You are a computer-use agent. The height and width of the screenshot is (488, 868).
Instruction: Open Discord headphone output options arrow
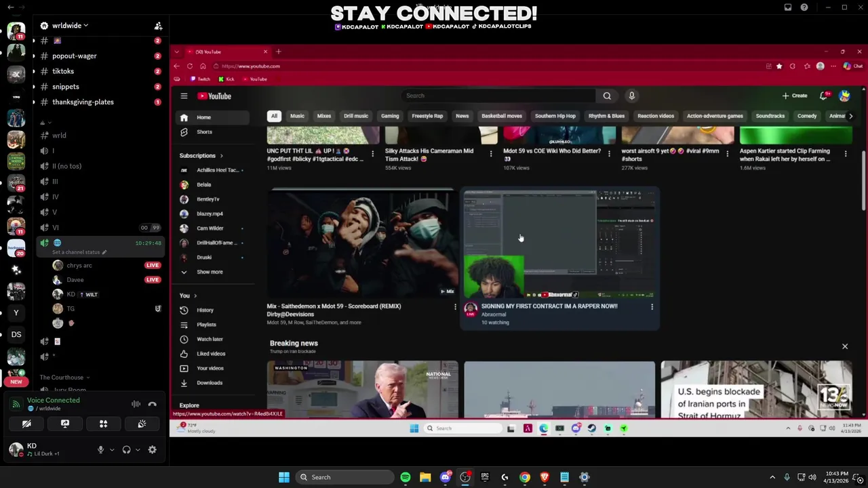click(x=138, y=449)
